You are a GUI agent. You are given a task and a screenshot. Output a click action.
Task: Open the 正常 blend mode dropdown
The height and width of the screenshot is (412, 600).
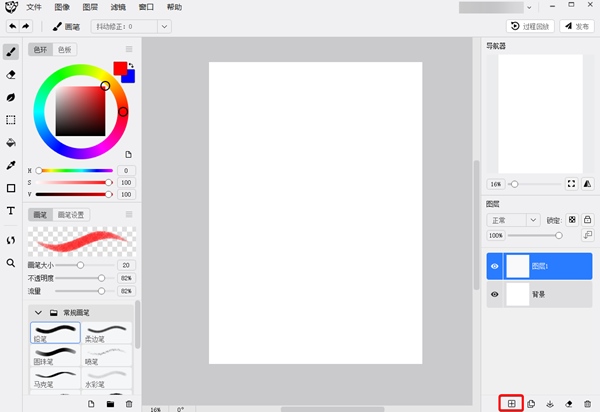coord(512,219)
